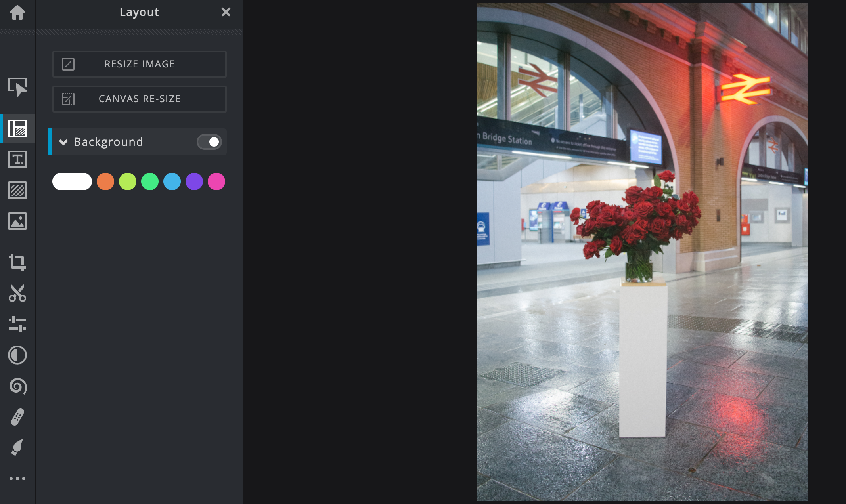This screenshot has width=846, height=504.
Task: Close the Layout panel
Action: 226,12
